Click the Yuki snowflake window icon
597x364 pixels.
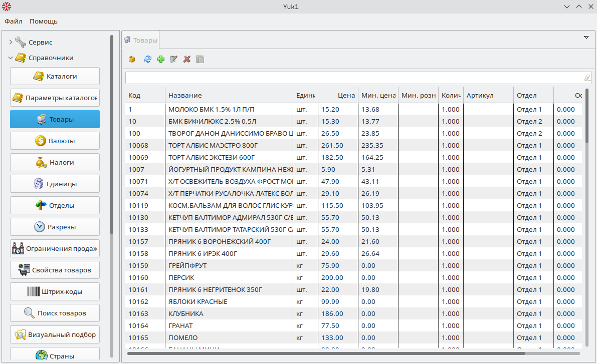coord(7,7)
